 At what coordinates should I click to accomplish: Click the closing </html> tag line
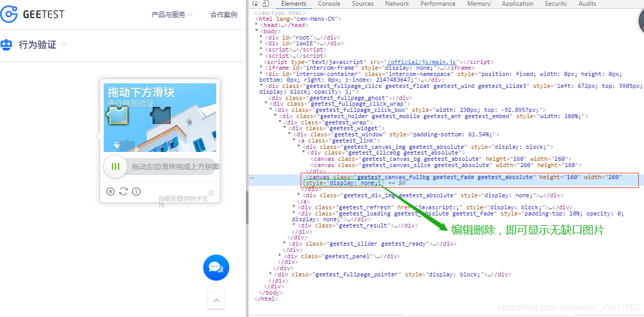(x=266, y=299)
